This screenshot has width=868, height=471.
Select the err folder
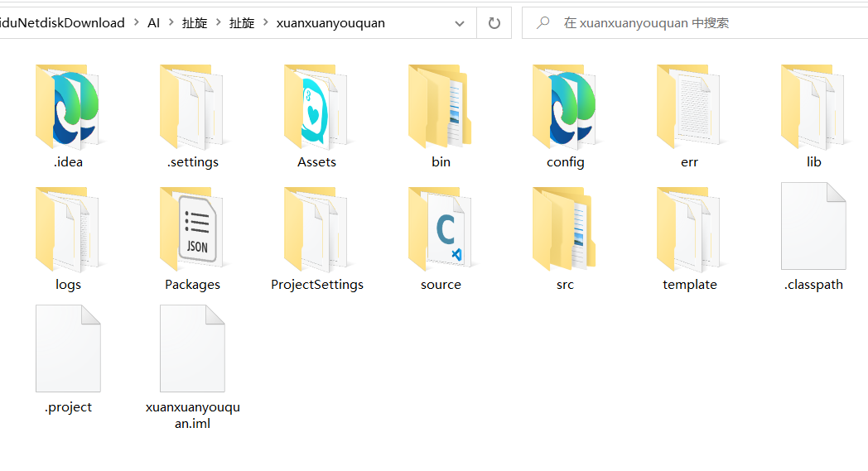(689, 108)
